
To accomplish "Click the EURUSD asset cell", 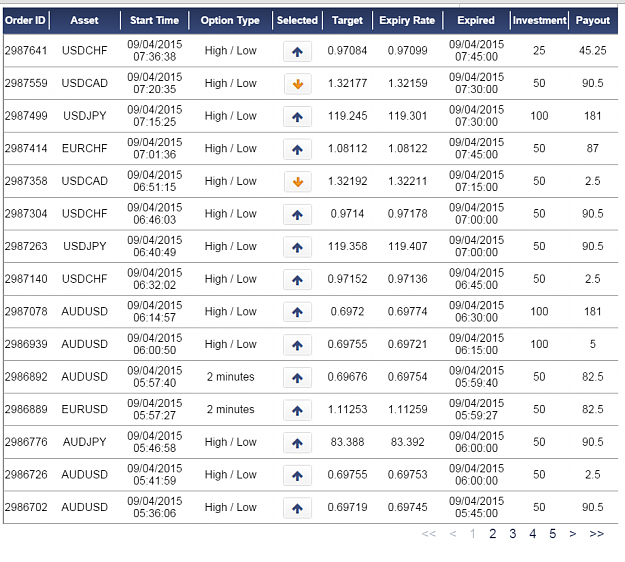I will (x=85, y=409).
